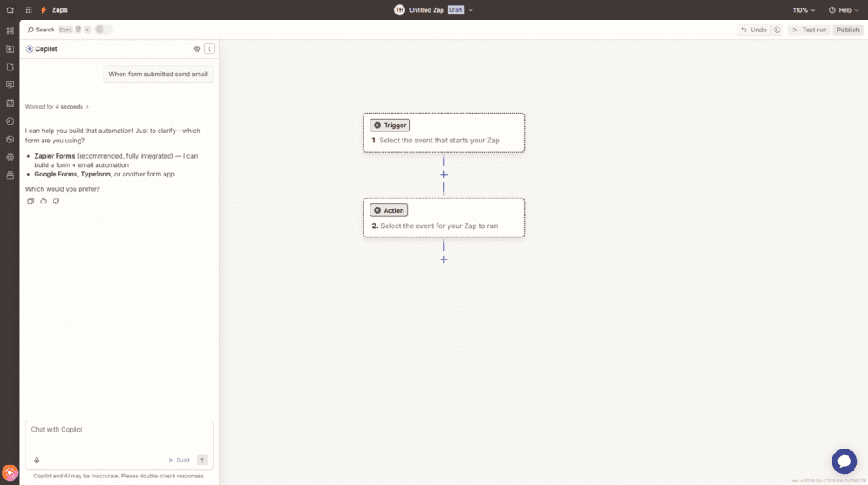Copy the Copilot response
This screenshot has width=868, height=485.
[x=31, y=201]
